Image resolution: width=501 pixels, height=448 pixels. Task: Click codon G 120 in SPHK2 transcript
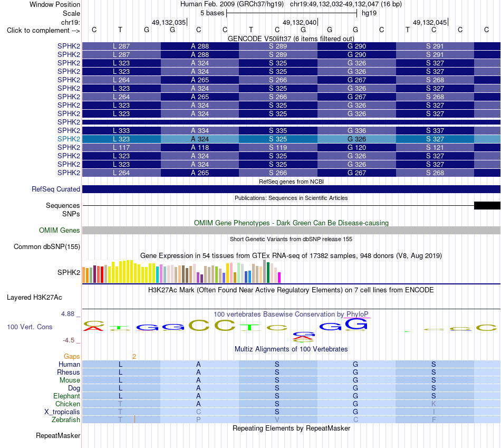(357, 148)
